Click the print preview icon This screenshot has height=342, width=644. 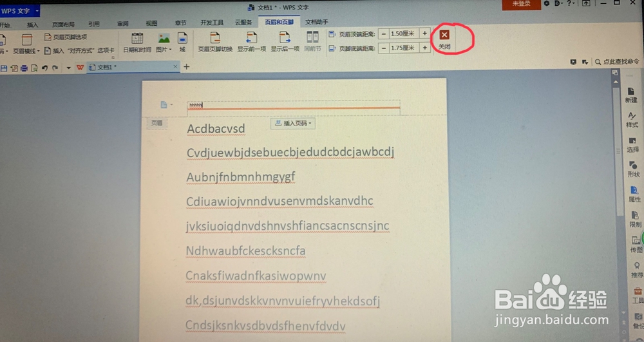click(35, 68)
